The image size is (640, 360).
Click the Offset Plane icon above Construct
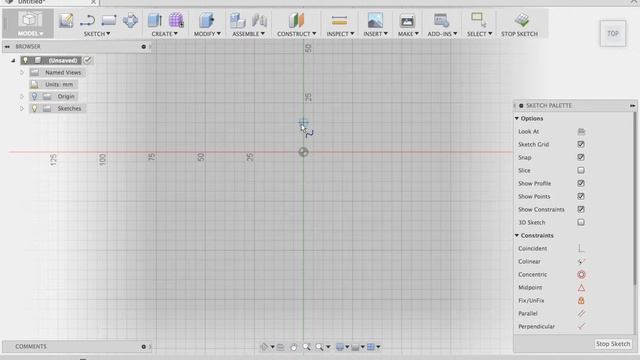tap(296, 20)
